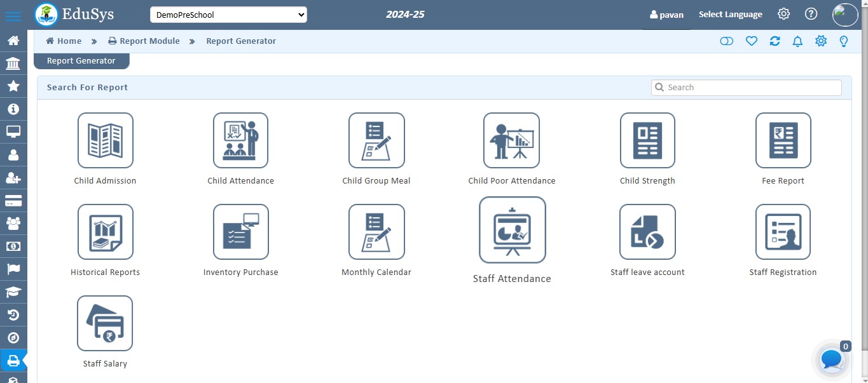The image size is (868, 383).
Task: Open the sidebar hamburger menu
Action: tap(13, 14)
